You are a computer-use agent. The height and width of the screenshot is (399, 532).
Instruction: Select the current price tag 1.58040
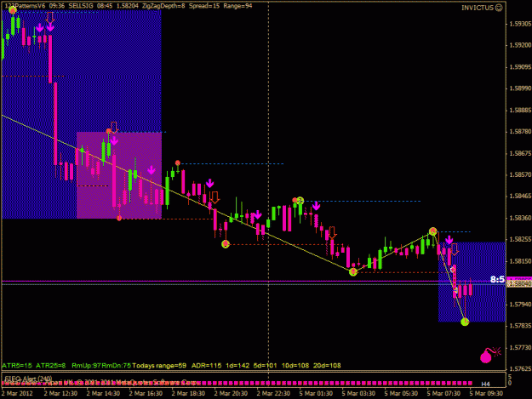518,284
